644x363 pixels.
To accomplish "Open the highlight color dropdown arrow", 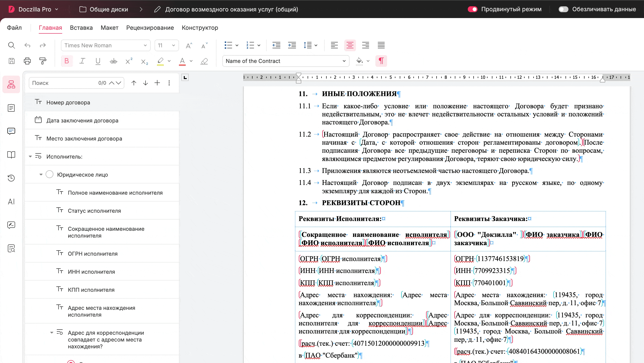I will click(169, 61).
